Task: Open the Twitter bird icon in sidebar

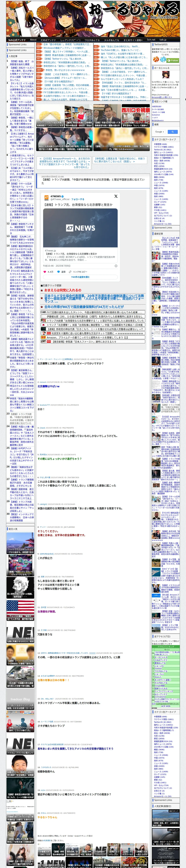Action: click(163, 60)
